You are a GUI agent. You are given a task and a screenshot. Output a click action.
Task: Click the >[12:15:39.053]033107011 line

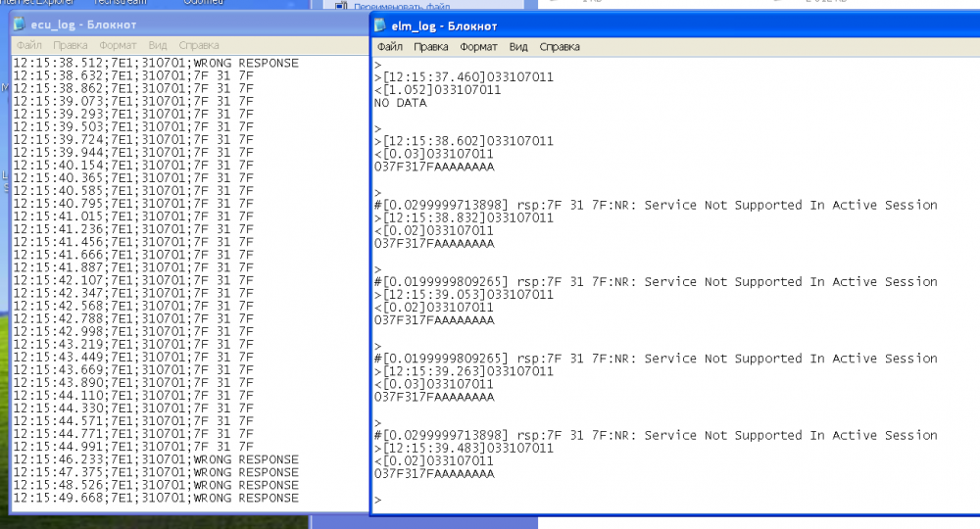pos(464,294)
